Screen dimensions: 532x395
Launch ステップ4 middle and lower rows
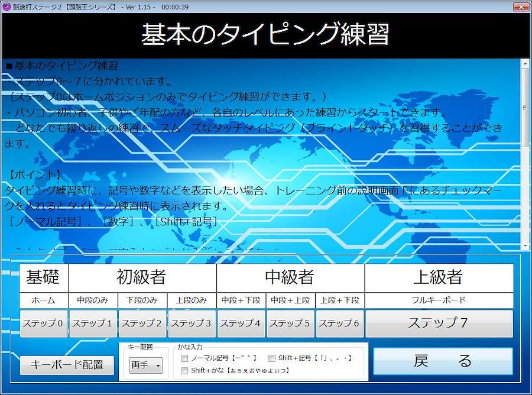[241, 323]
